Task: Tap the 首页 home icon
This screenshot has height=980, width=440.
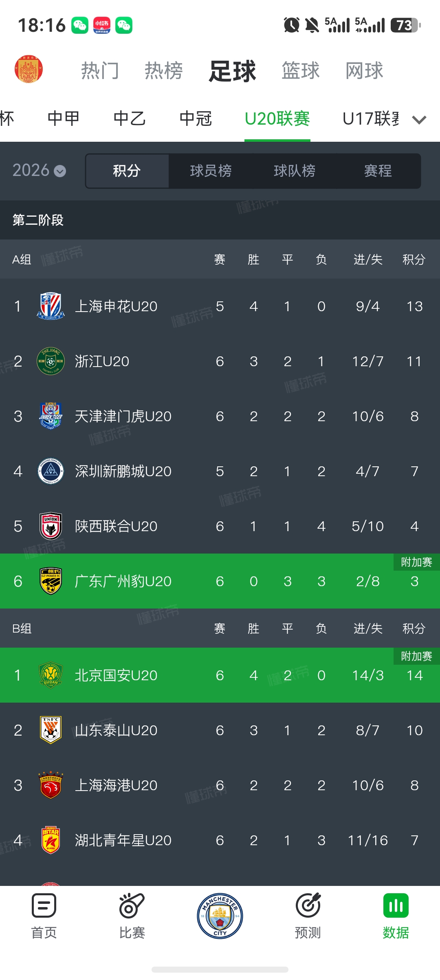Action: pyautogui.click(x=44, y=905)
